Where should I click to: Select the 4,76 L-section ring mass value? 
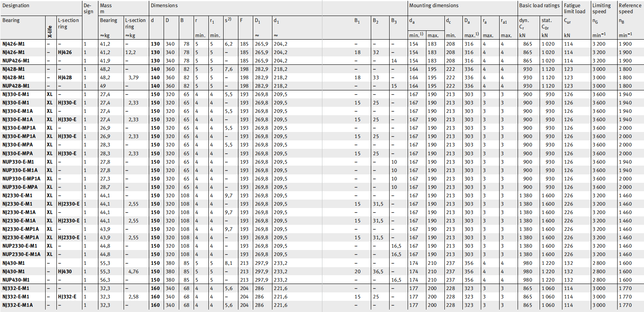pyautogui.click(x=133, y=272)
